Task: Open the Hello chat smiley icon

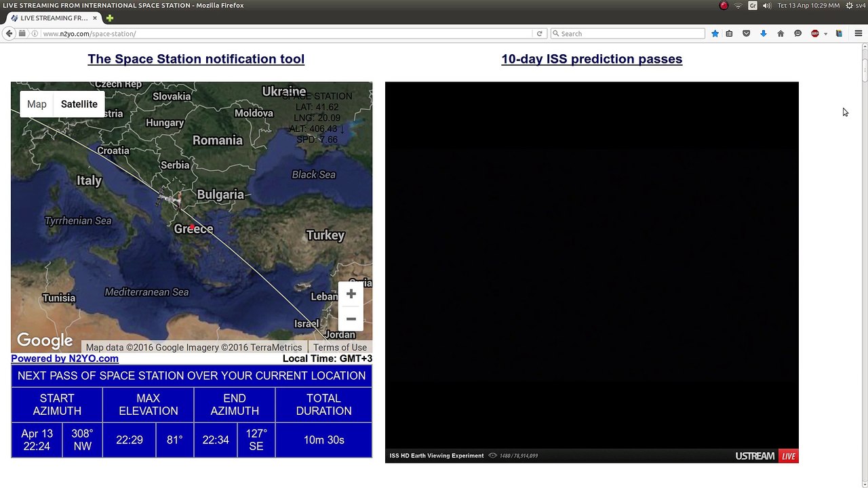Action: click(x=797, y=33)
